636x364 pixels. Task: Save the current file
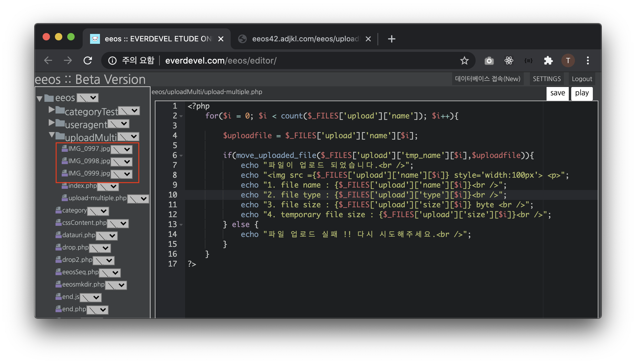point(558,93)
